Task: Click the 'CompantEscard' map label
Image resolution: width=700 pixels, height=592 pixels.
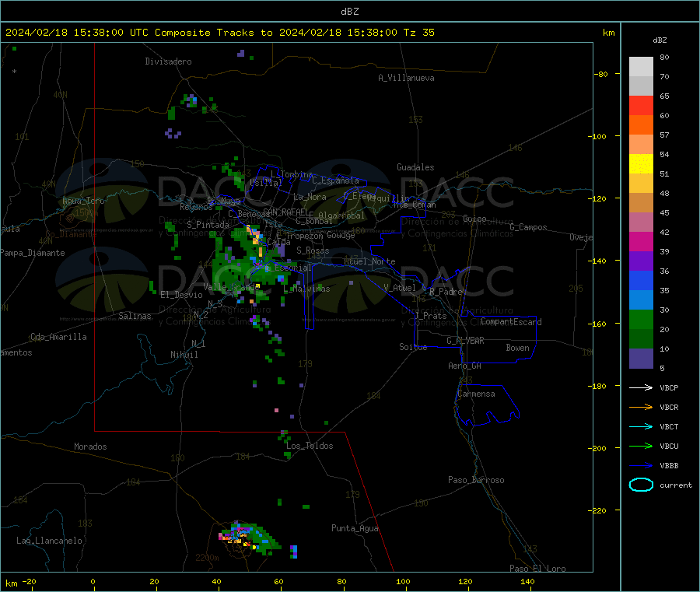Action: tap(511, 321)
